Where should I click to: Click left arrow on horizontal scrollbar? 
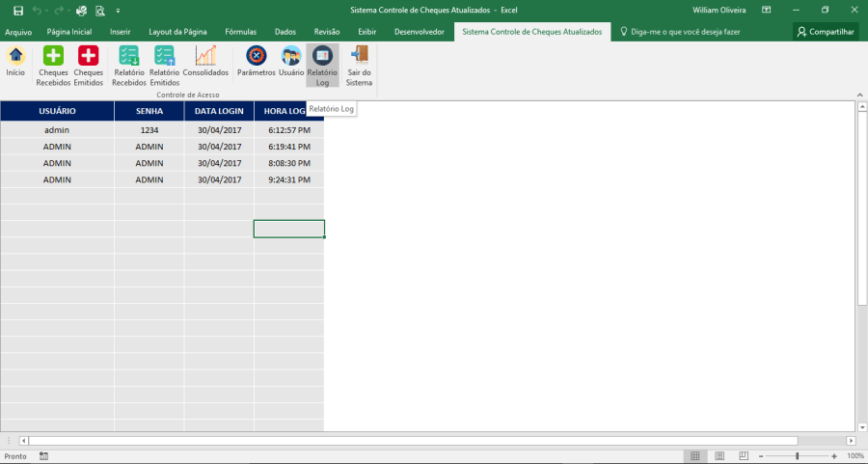pos(23,441)
